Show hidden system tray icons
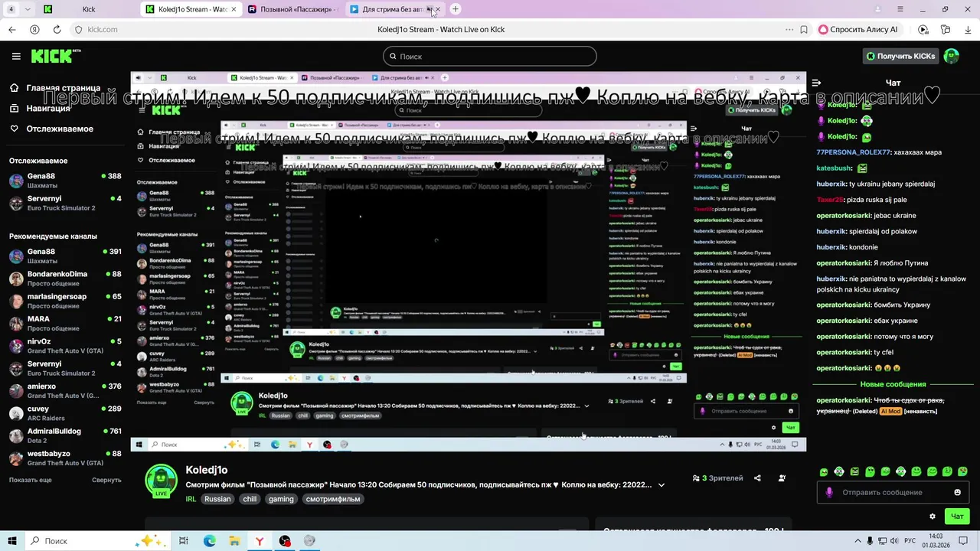980x551 pixels. pyautogui.click(x=857, y=540)
